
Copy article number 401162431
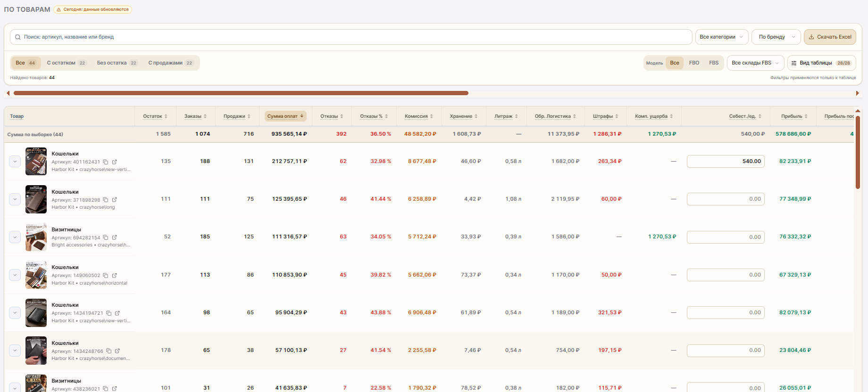pyautogui.click(x=106, y=162)
